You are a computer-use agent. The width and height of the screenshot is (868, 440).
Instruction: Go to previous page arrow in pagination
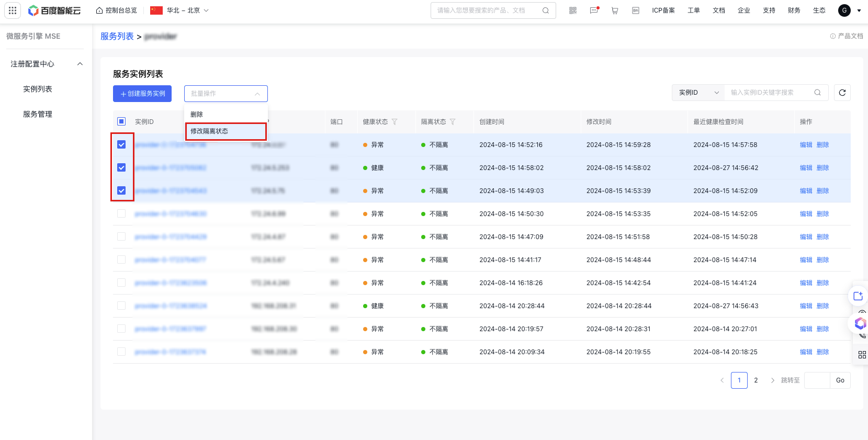[x=722, y=380]
